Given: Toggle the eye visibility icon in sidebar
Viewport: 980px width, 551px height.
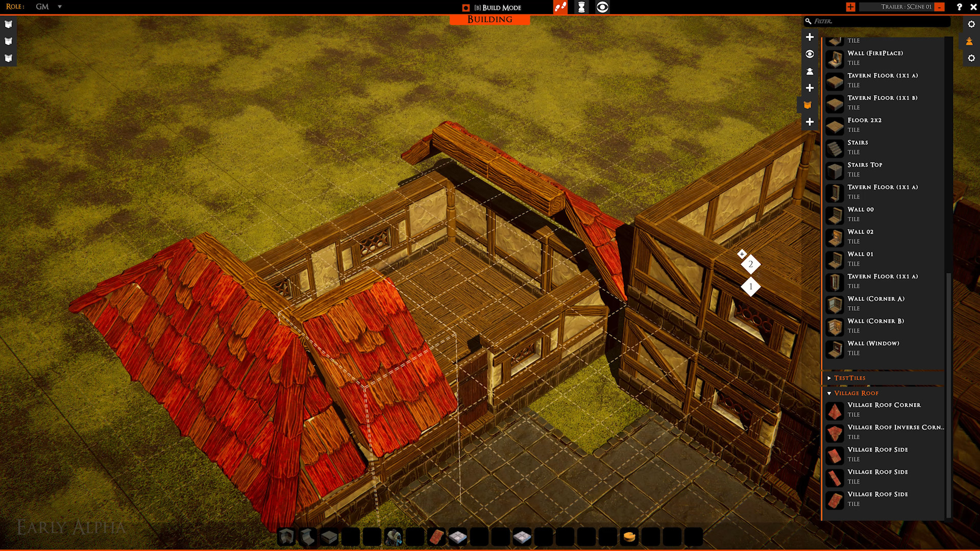Looking at the screenshot, I should 811,54.
